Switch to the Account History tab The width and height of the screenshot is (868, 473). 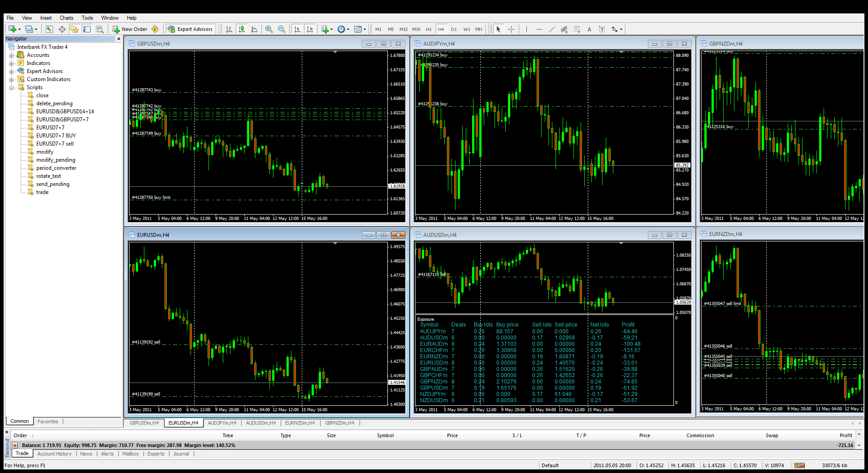click(54, 454)
